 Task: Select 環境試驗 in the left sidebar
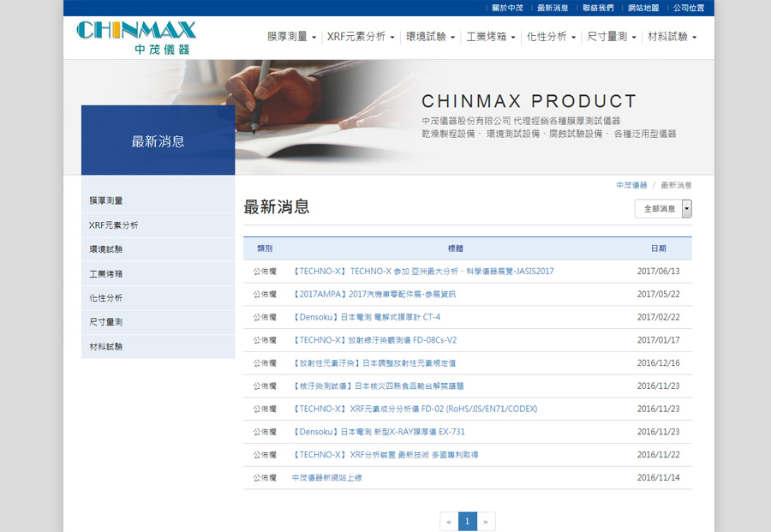point(158,249)
